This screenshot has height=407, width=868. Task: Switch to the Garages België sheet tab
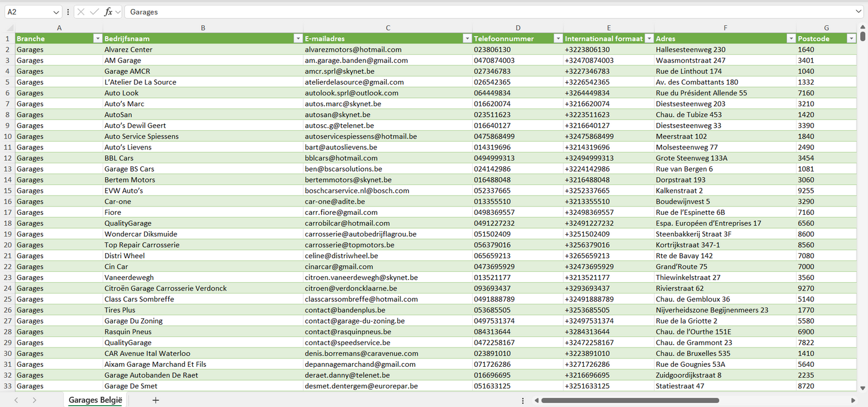click(95, 400)
